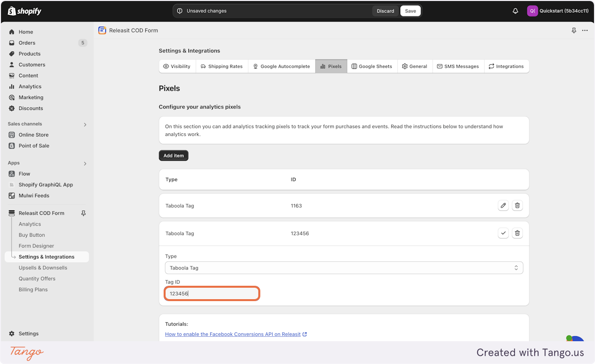The height and width of the screenshot is (364, 595).
Task: Click the Marketing icon in sidebar
Action: tap(12, 97)
